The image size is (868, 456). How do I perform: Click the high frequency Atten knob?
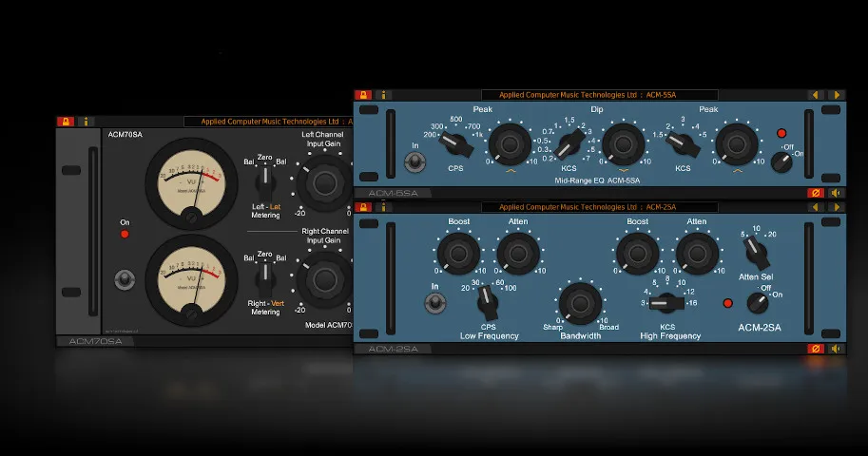(x=697, y=254)
